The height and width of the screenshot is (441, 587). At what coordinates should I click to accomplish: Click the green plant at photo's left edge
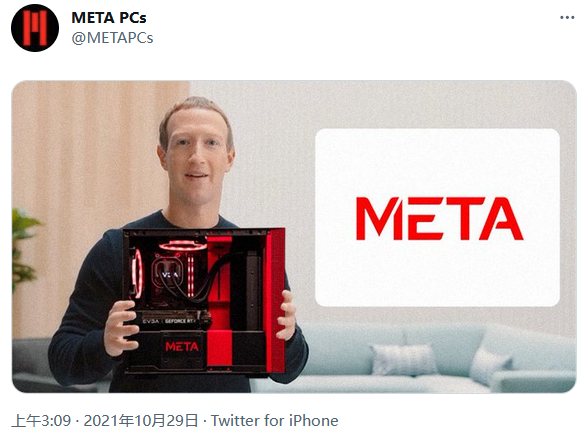(x=25, y=249)
